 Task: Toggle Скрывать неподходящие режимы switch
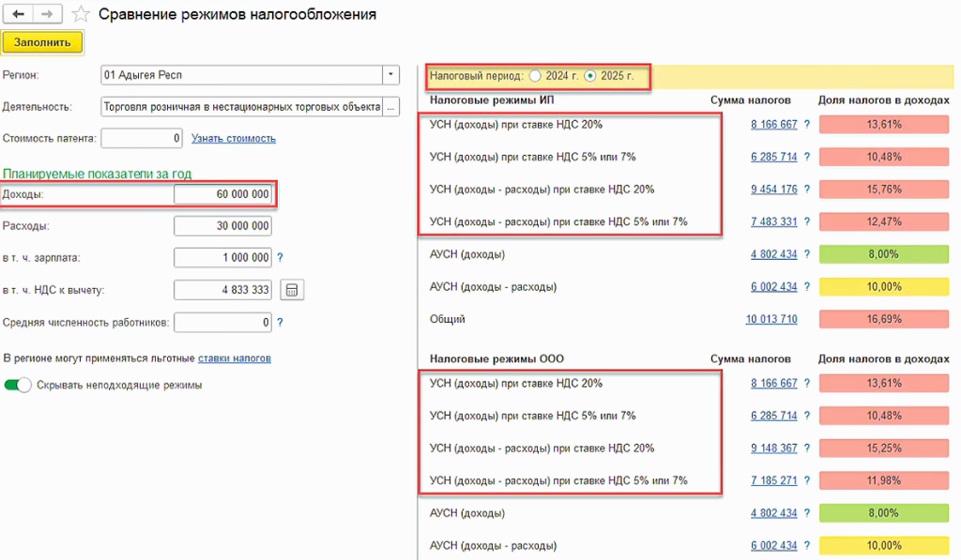click(18, 385)
